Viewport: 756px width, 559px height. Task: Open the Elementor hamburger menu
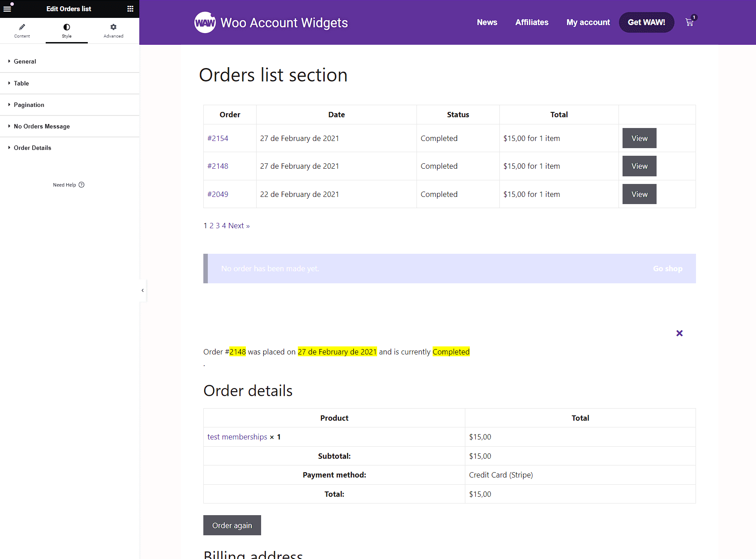coord(7,9)
